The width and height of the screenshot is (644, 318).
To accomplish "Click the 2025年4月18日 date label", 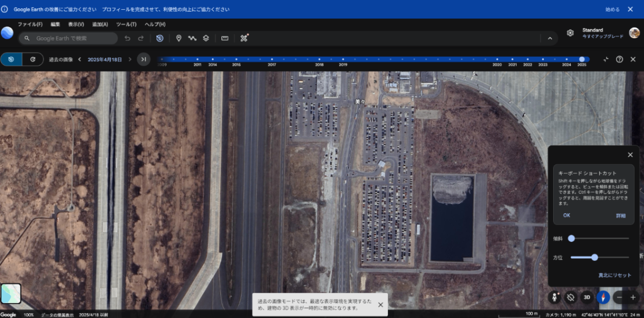I will click(105, 60).
